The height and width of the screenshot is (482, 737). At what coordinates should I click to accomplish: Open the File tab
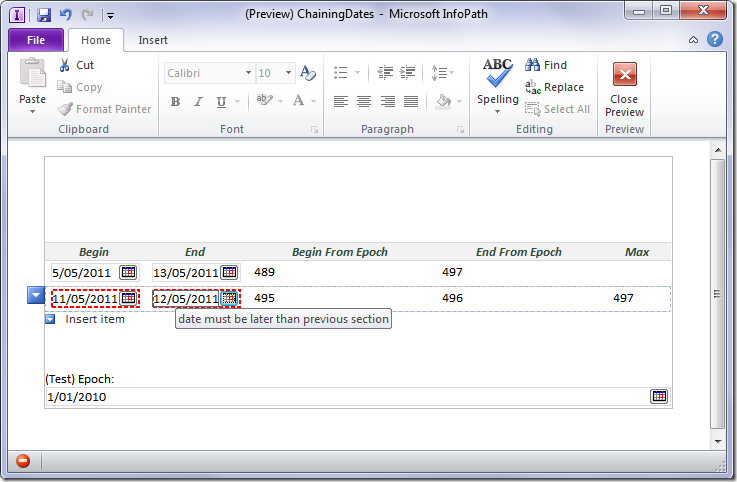(x=35, y=40)
